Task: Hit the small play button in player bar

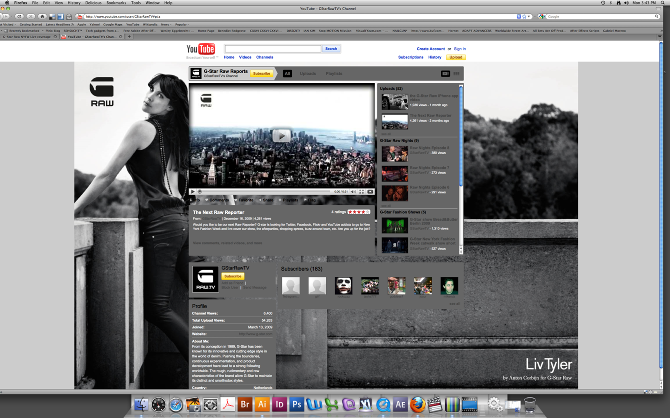Action: pos(193,192)
